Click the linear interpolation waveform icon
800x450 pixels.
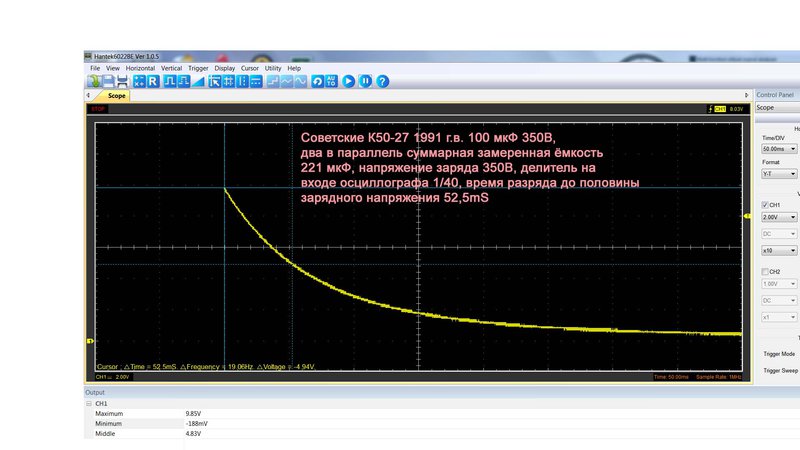[287, 81]
